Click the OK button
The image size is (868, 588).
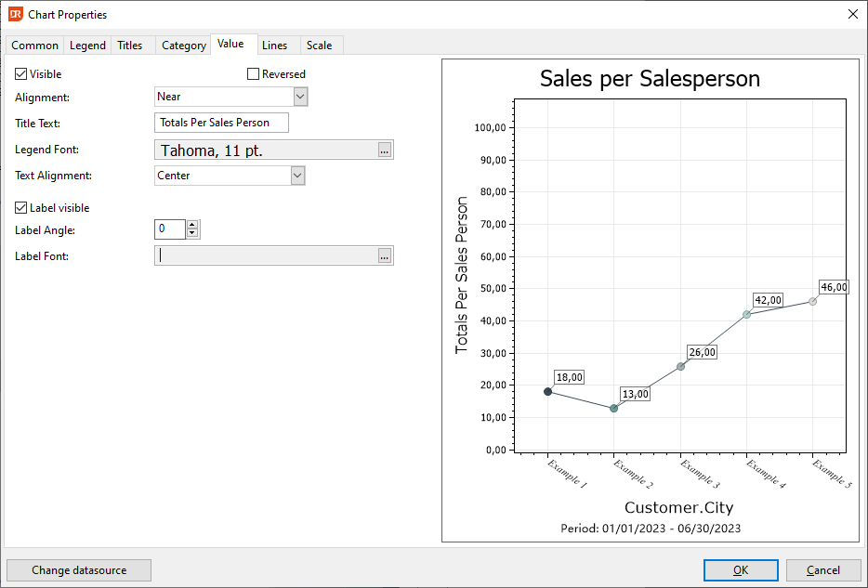(741, 570)
